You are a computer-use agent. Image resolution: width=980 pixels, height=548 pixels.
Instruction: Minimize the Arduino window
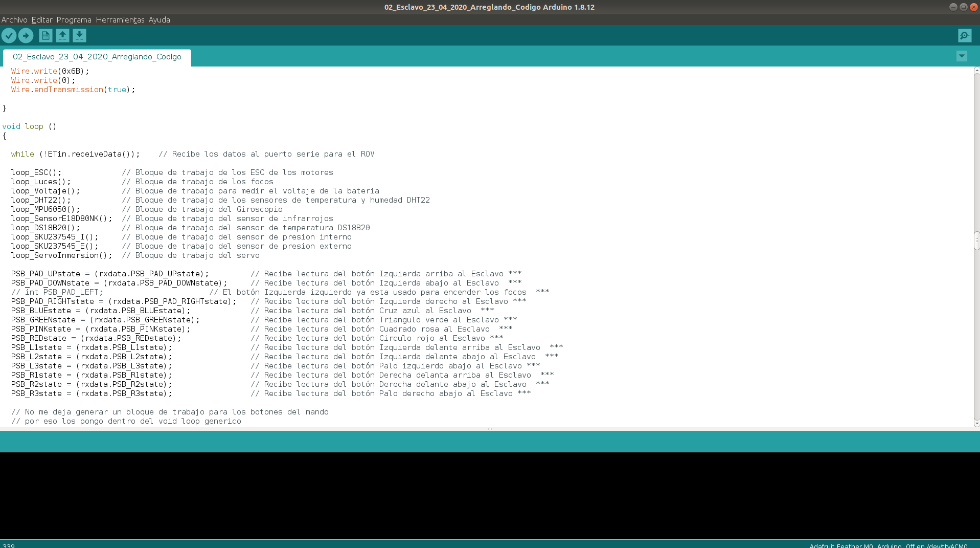pos(953,7)
